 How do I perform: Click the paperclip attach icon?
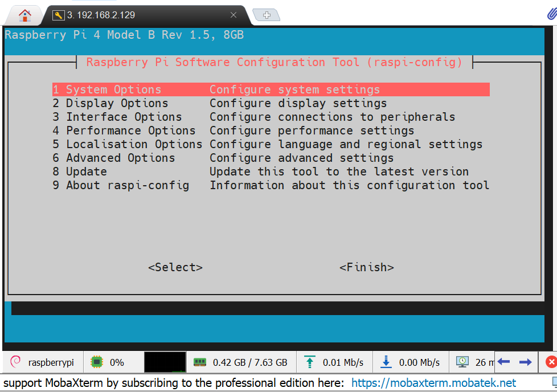coord(552,15)
